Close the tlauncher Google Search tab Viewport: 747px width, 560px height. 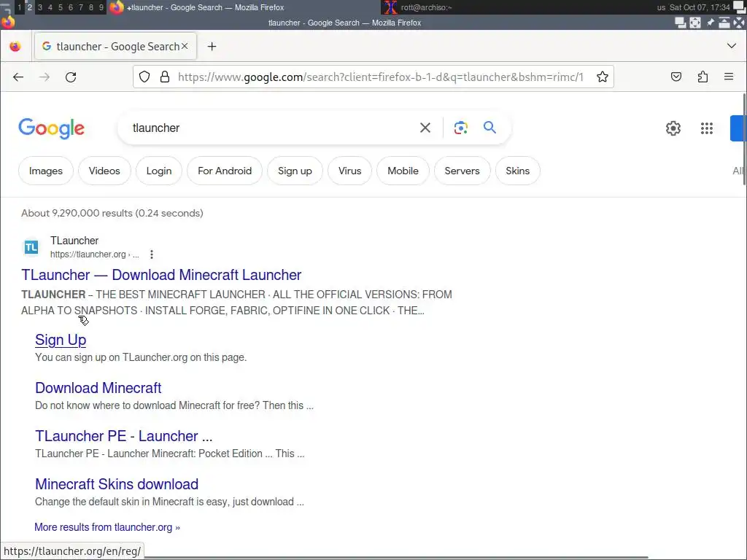(x=185, y=46)
